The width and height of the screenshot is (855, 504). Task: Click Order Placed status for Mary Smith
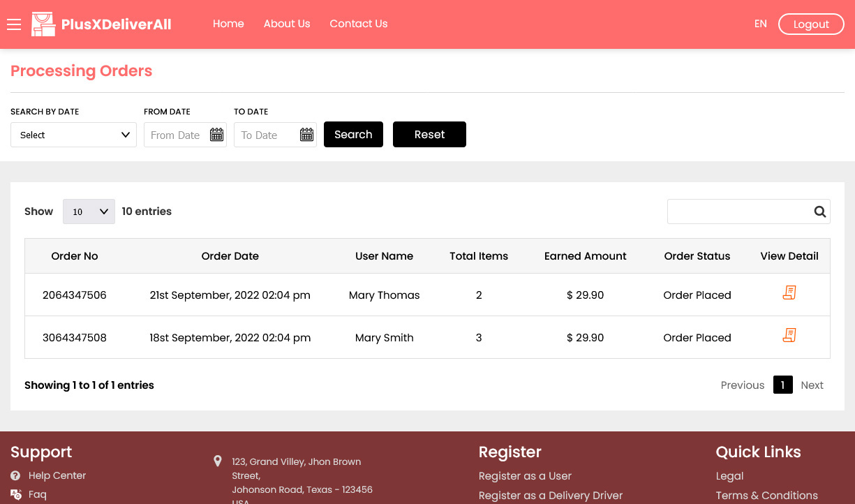pos(697,338)
